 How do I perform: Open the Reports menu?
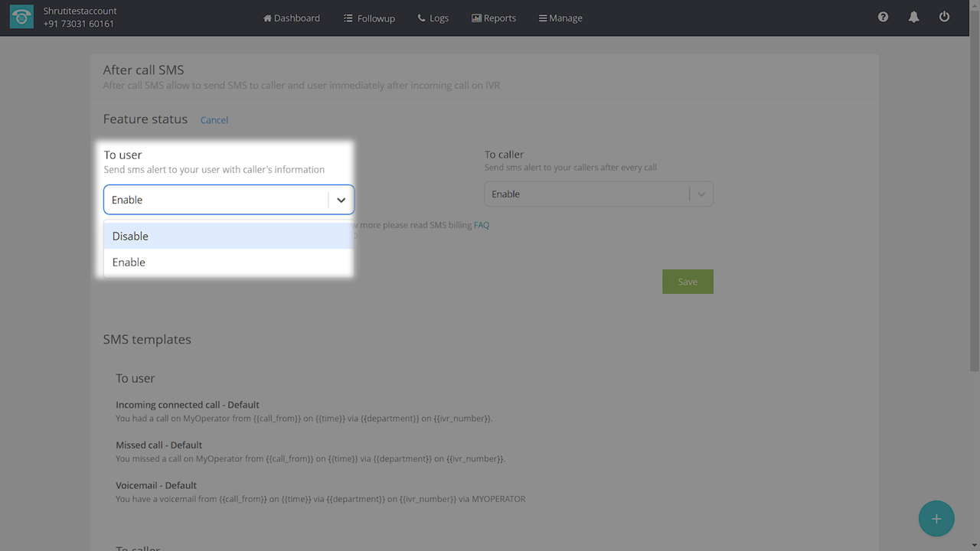[494, 18]
